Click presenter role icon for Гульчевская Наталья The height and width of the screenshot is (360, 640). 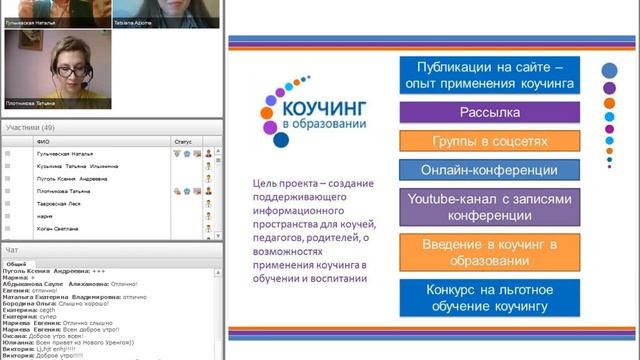pos(209,153)
